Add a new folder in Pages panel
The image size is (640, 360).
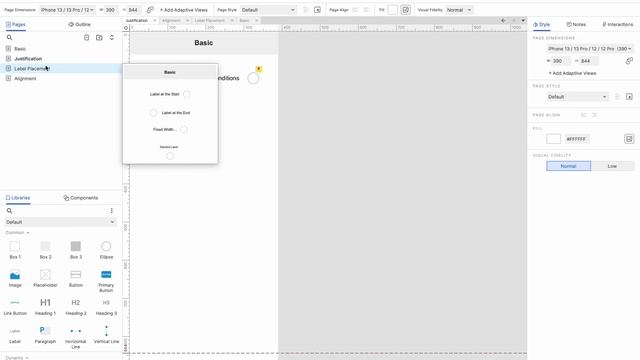tap(99, 38)
